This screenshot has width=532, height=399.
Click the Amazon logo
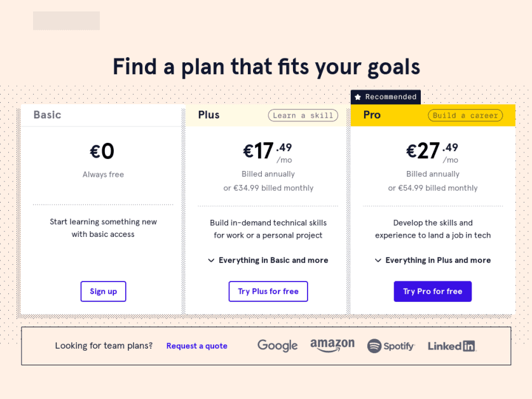click(x=332, y=346)
